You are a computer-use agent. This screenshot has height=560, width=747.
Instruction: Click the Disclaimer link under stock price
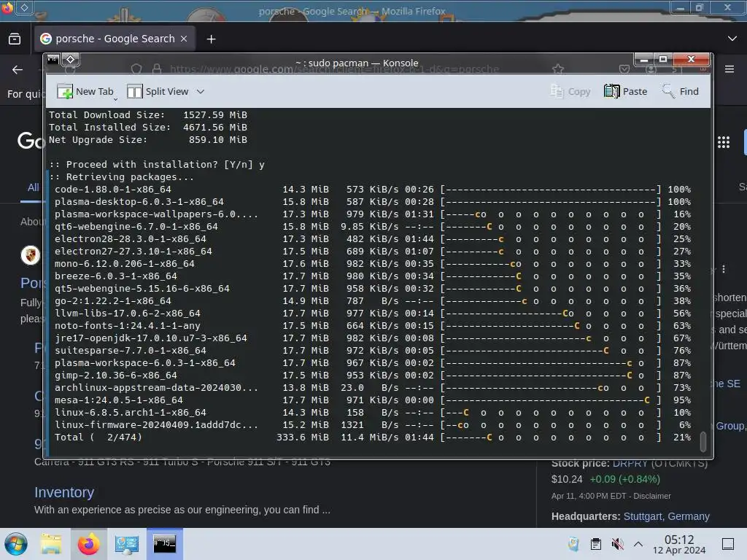click(x=652, y=496)
